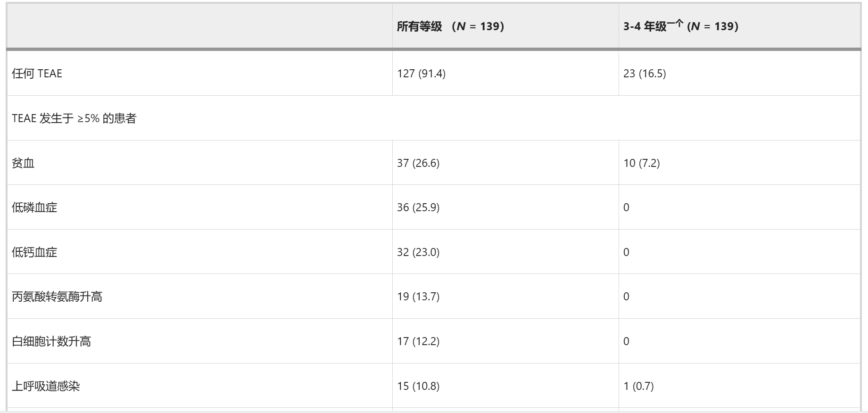Click the grade 3-4 value "10 (7.2)"
The width and height of the screenshot is (868, 413).
coord(641,163)
